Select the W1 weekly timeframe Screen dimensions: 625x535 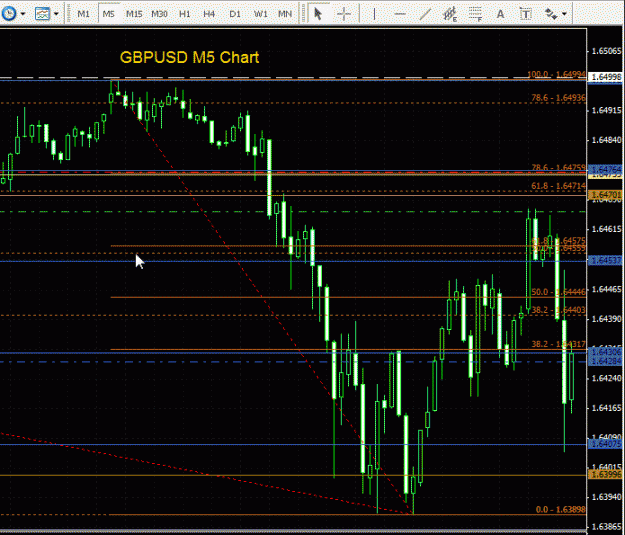click(x=260, y=14)
